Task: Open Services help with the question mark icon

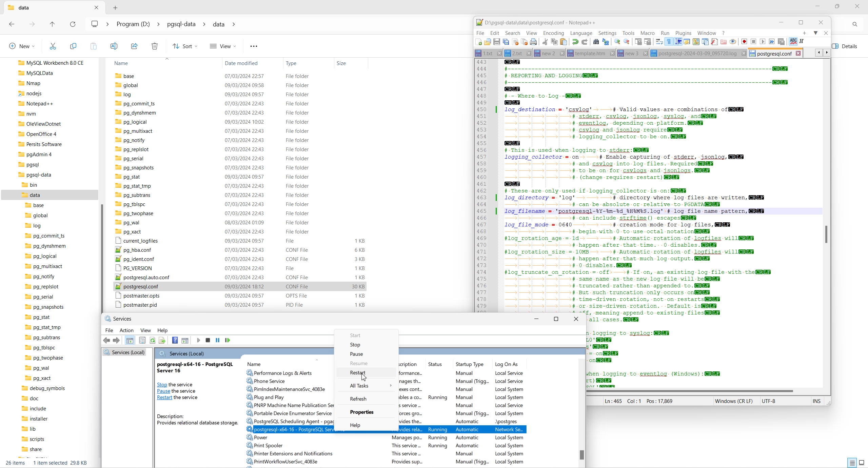Action: [x=175, y=340]
